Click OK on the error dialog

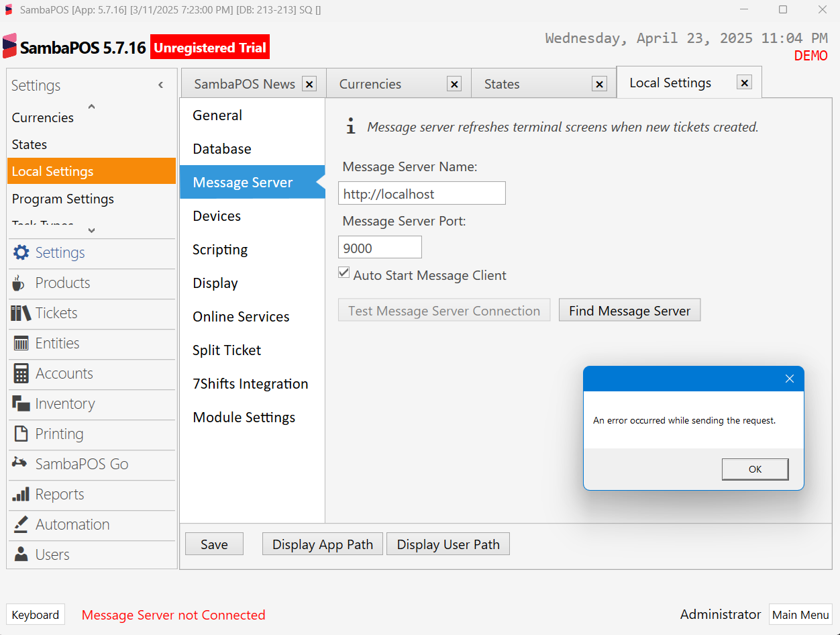click(x=755, y=469)
